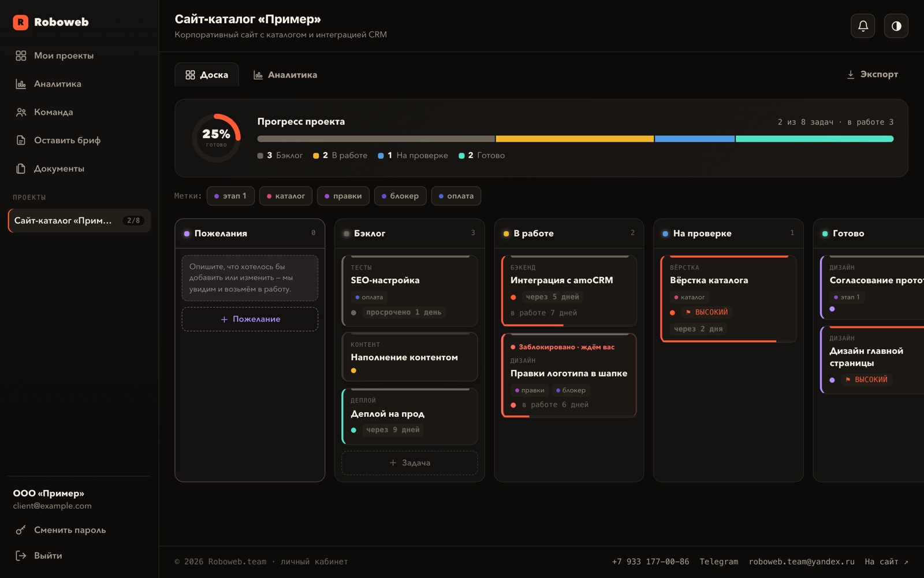The height and width of the screenshot is (578, 924).
Task: Toggle the «блокер» label filter
Action: (x=400, y=196)
